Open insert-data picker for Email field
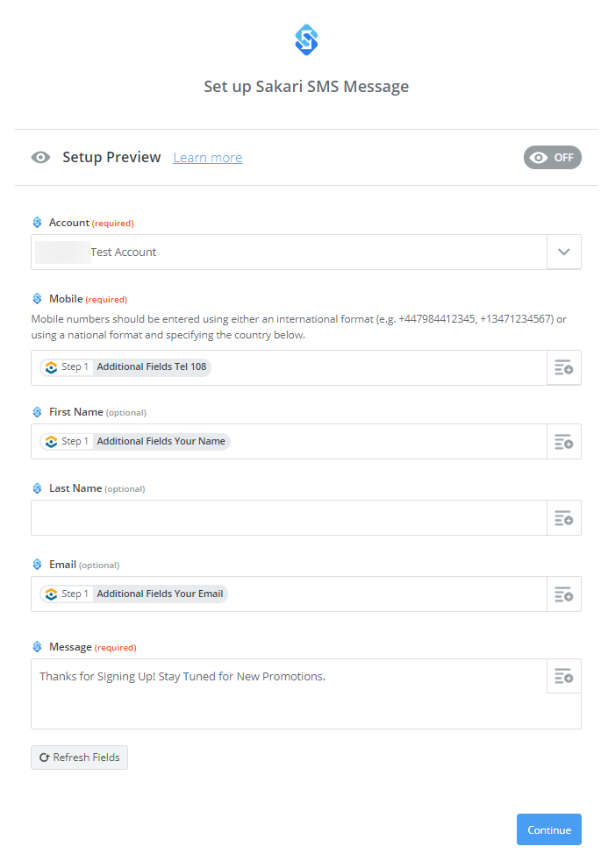The height and width of the screenshot is (868, 601). [x=564, y=594]
